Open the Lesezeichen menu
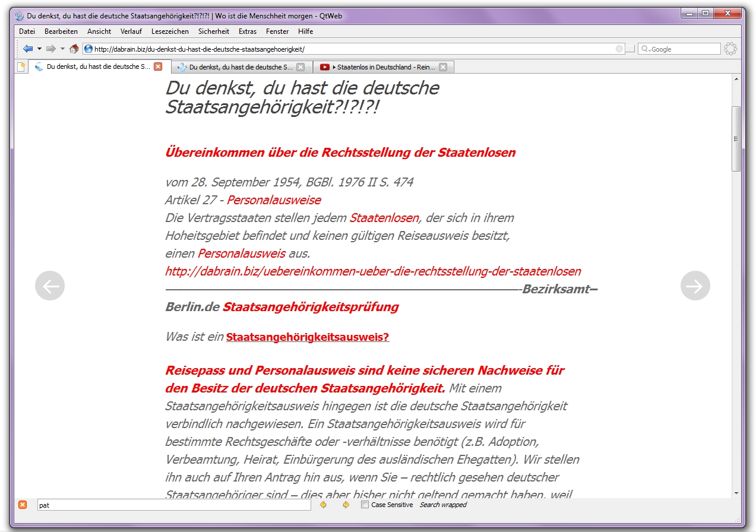This screenshot has height=532, width=756. tap(170, 31)
